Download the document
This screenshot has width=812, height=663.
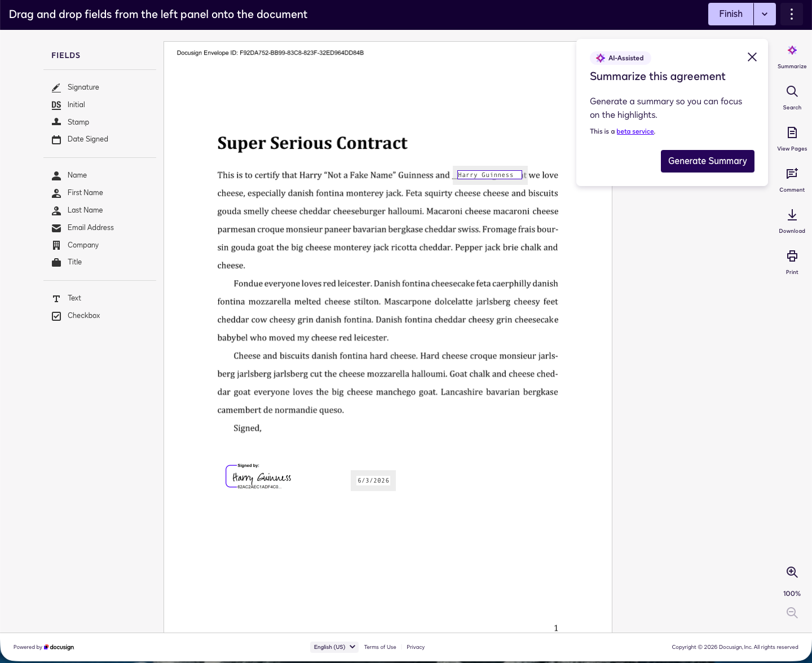pos(792,221)
